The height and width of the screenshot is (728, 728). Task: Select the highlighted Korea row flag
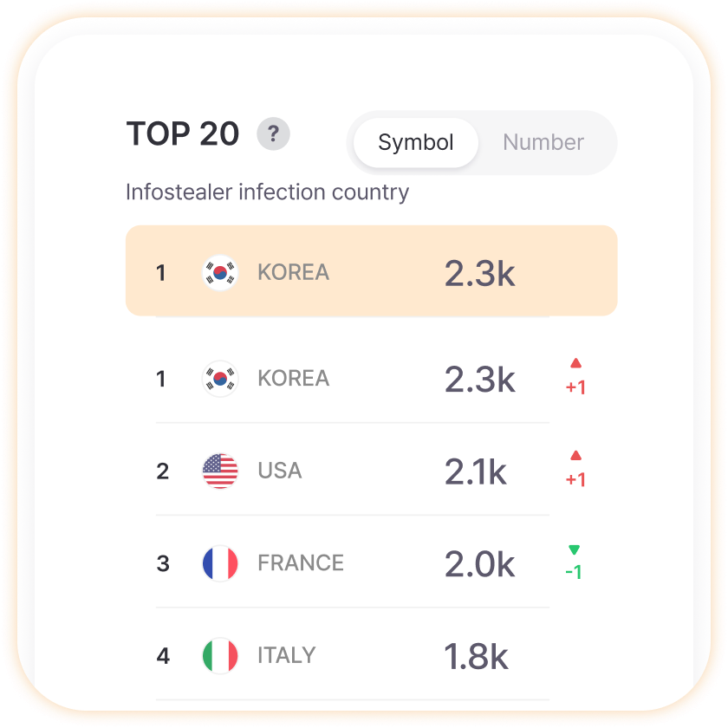(220, 272)
